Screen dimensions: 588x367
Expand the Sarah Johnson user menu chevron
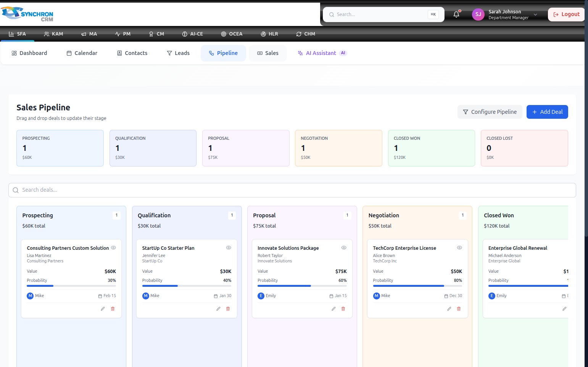coord(535,15)
